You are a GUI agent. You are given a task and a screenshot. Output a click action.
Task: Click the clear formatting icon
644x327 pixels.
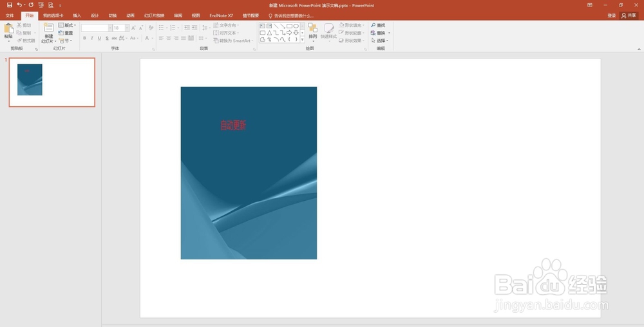[x=151, y=28]
